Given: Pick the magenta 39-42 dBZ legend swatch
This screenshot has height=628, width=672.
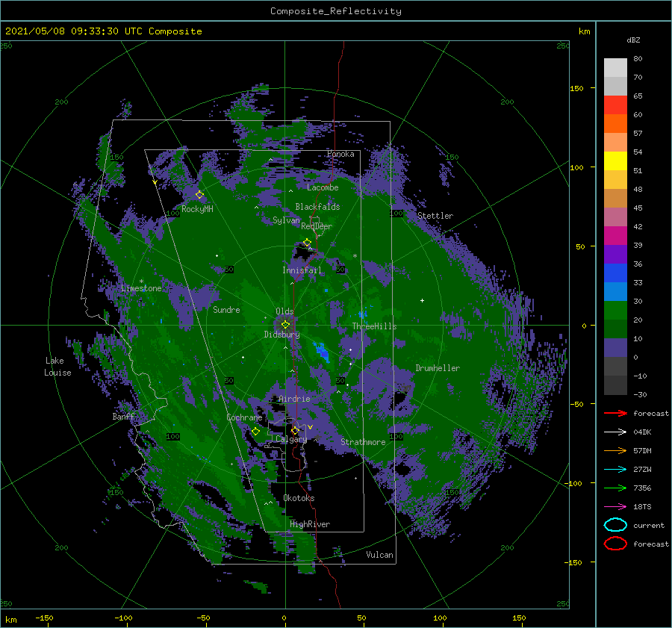Looking at the screenshot, I should (615, 236).
